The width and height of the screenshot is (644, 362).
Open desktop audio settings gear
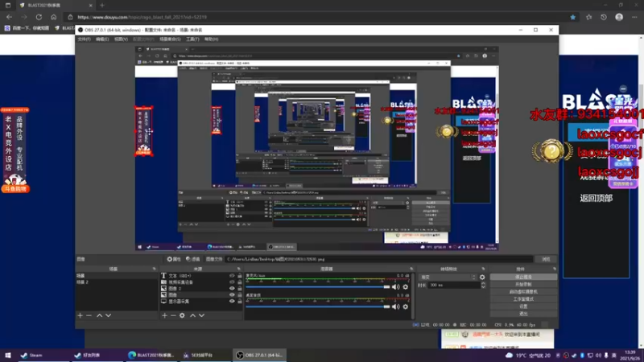coord(406,306)
